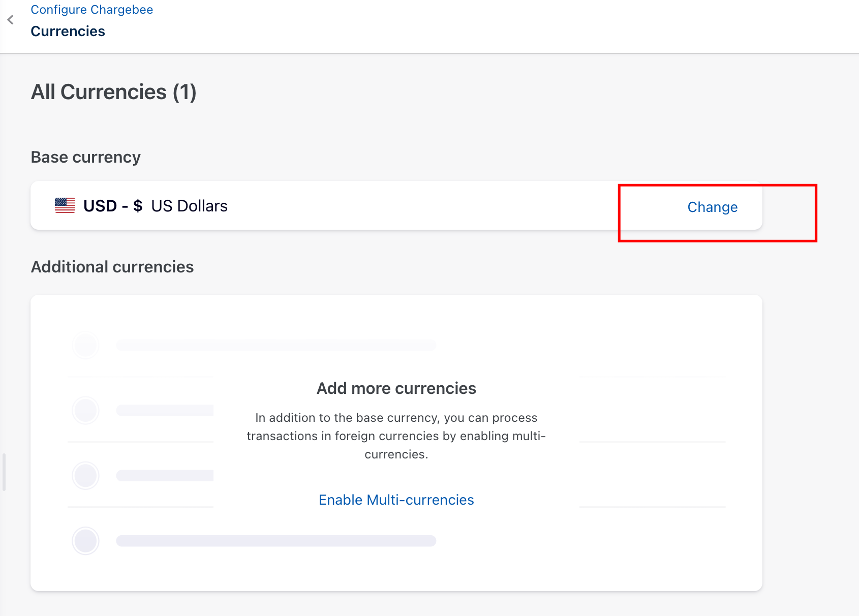
Task: Select the Base currency section header
Action: [85, 157]
